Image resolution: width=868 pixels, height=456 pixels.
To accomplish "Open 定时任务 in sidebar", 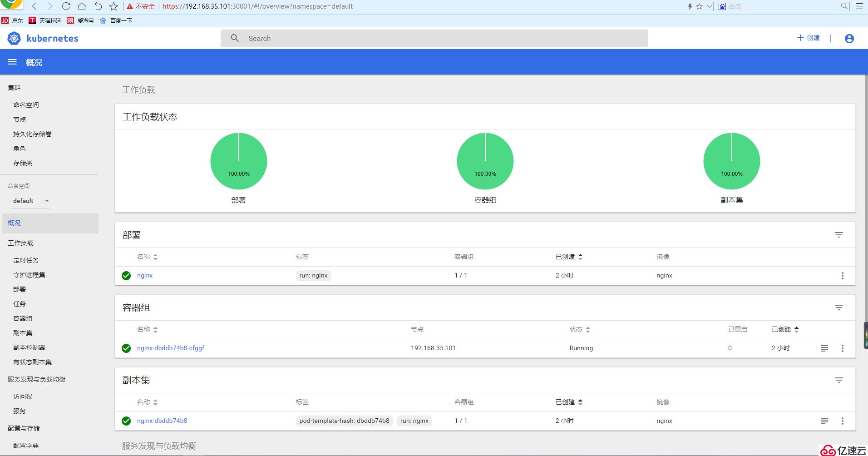I will (x=26, y=260).
